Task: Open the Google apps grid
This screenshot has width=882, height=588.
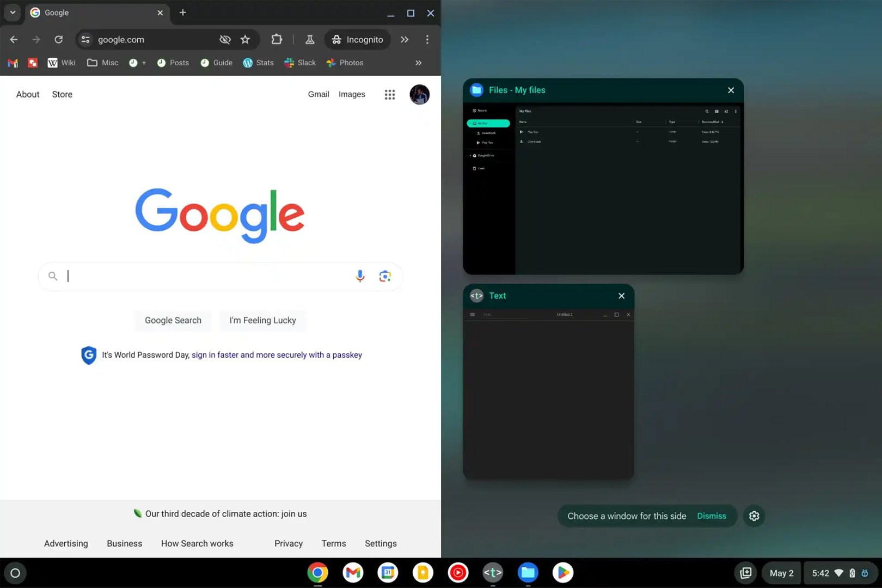Action: 390,94
